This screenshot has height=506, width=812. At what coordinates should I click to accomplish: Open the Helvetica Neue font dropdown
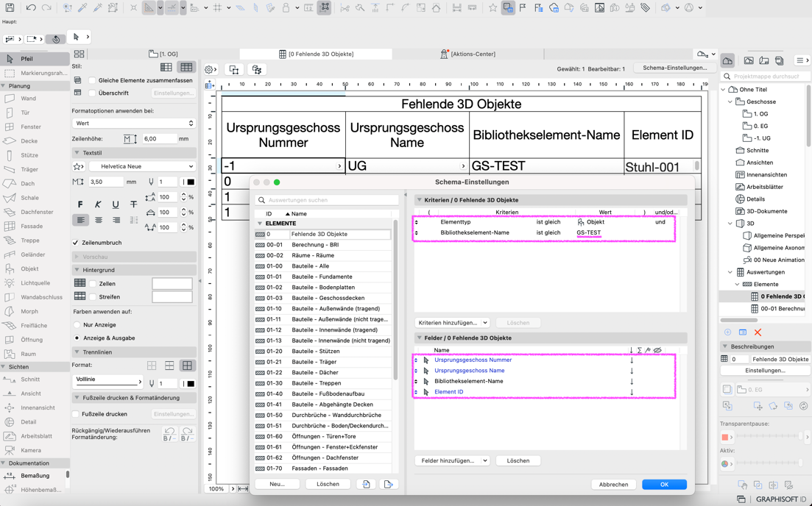click(x=141, y=167)
